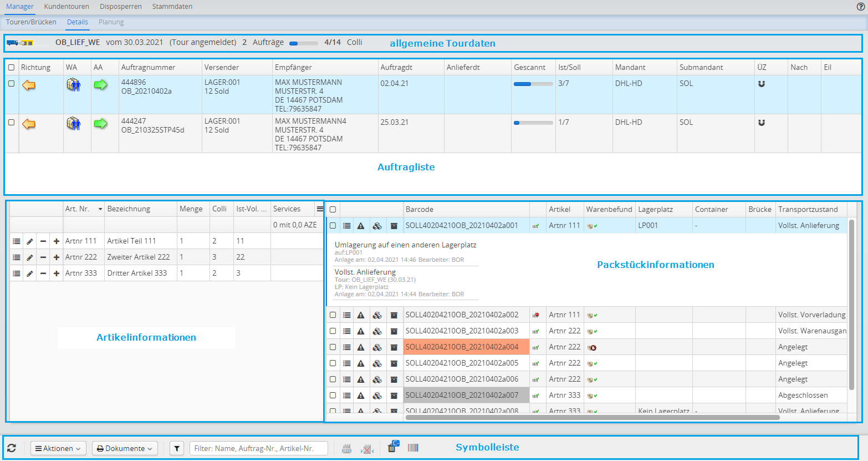This screenshot has width=868, height=461.
Task: Check the checkbox for order 444247
Action: (x=11, y=123)
